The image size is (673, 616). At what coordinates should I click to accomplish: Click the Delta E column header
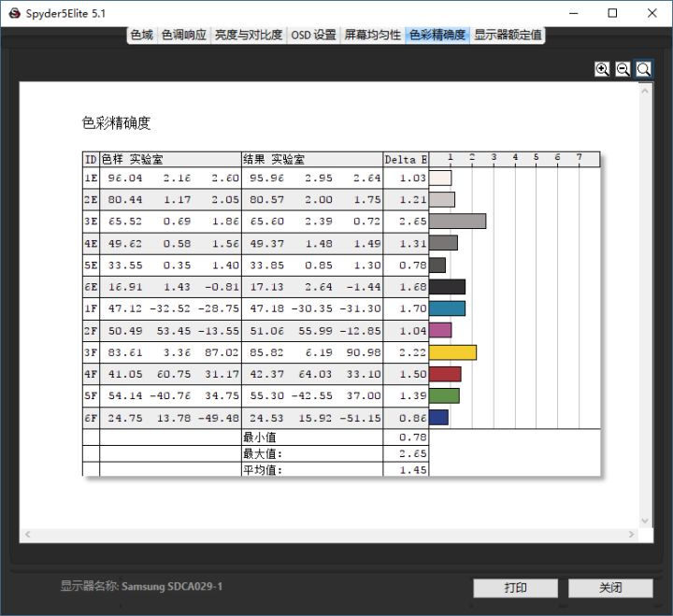[x=406, y=160]
